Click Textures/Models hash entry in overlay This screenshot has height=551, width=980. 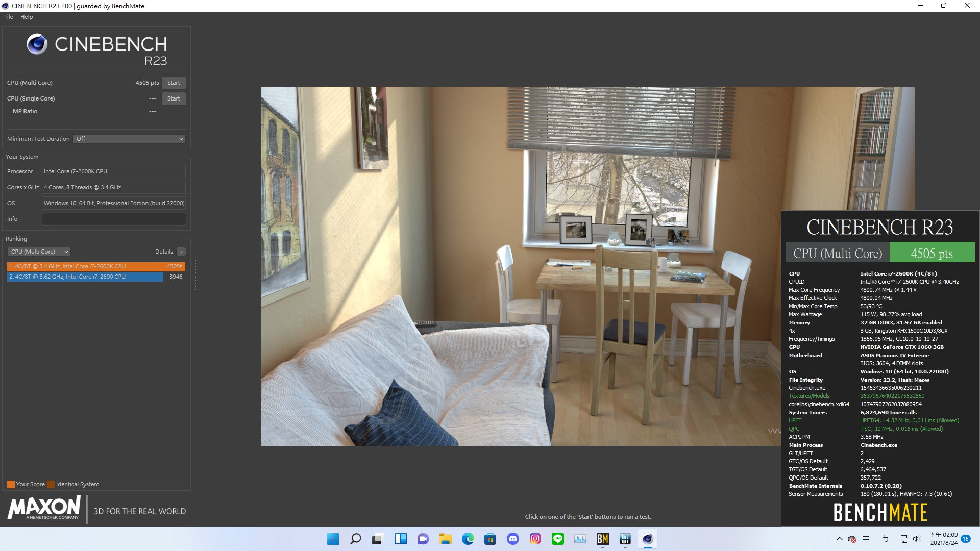856,396
